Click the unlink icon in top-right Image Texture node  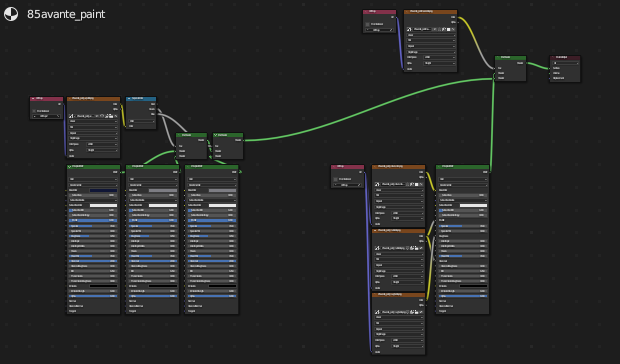[x=453, y=29]
